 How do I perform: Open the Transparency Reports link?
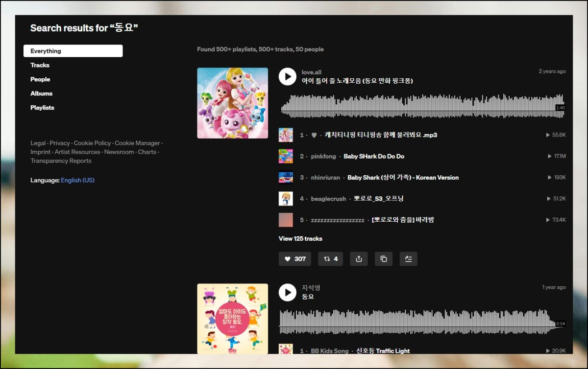pos(61,161)
